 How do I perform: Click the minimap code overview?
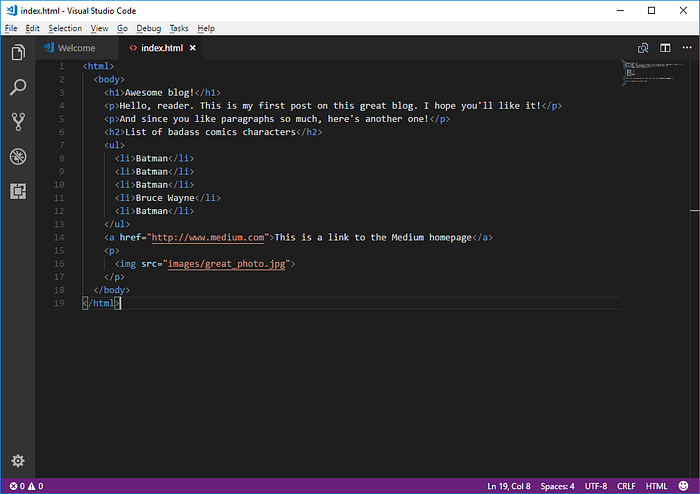tap(653, 72)
